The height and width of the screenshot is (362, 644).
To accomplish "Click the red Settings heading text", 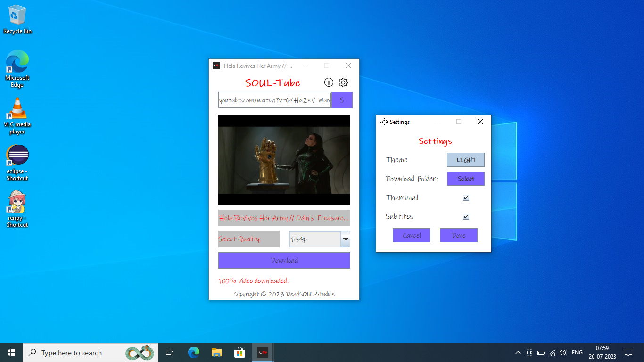I will (435, 141).
